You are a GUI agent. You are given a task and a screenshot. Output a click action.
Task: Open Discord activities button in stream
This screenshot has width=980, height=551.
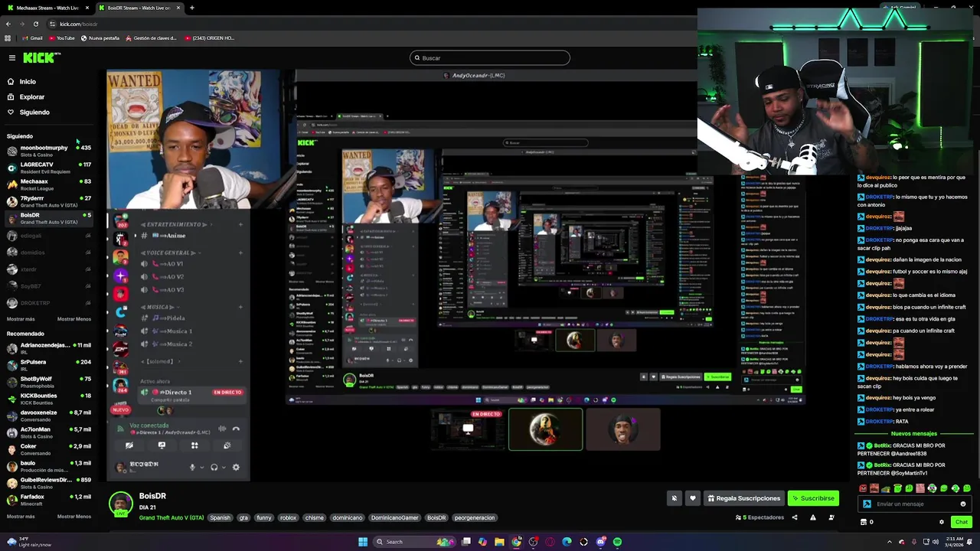point(194,445)
